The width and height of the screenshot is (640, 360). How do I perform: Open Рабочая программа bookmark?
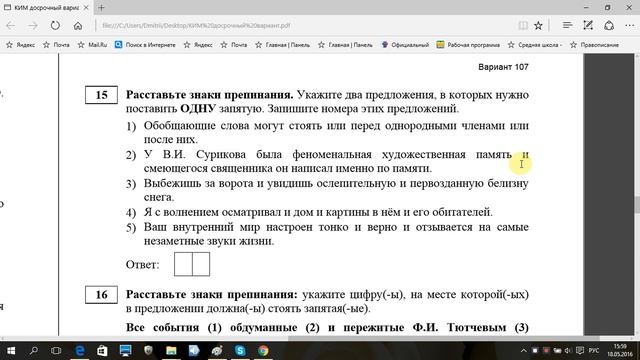point(468,45)
